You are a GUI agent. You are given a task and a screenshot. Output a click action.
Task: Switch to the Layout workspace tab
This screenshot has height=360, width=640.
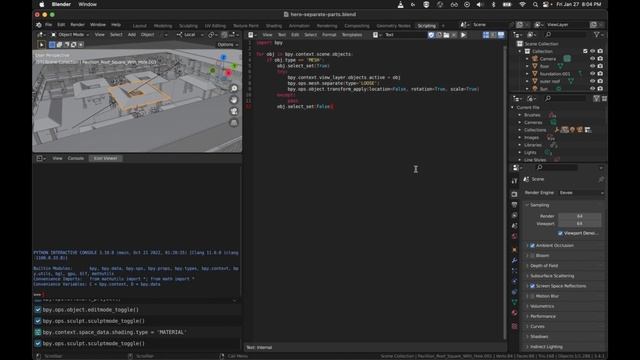tap(140, 26)
